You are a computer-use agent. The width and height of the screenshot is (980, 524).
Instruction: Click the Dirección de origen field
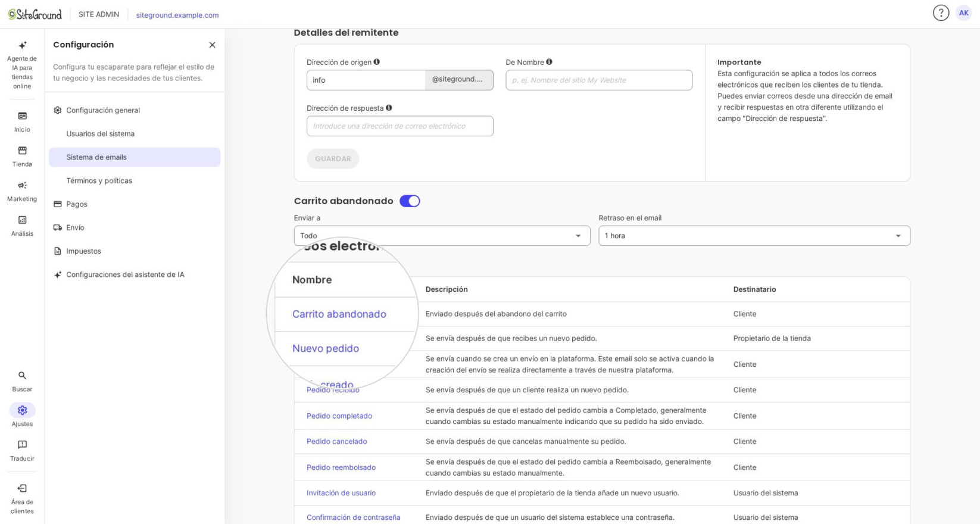coord(366,80)
